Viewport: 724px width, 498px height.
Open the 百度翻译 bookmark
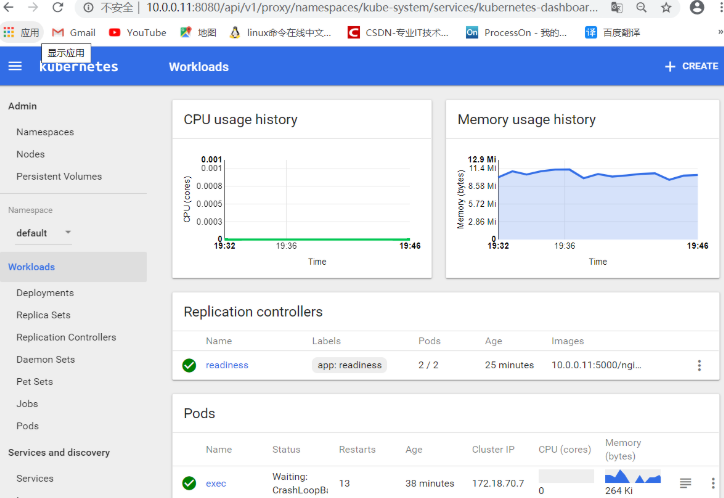click(x=612, y=32)
